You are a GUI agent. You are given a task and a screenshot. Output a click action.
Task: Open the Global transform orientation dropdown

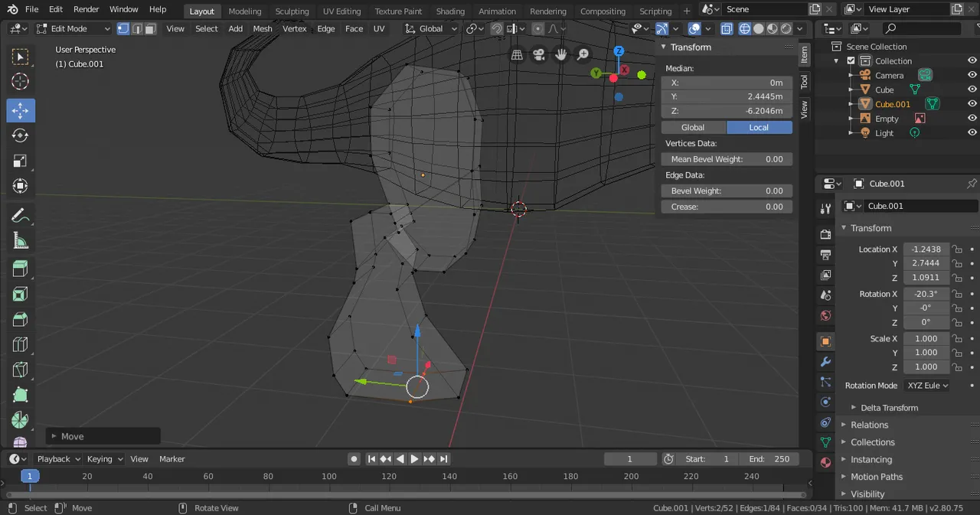click(x=431, y=28)
